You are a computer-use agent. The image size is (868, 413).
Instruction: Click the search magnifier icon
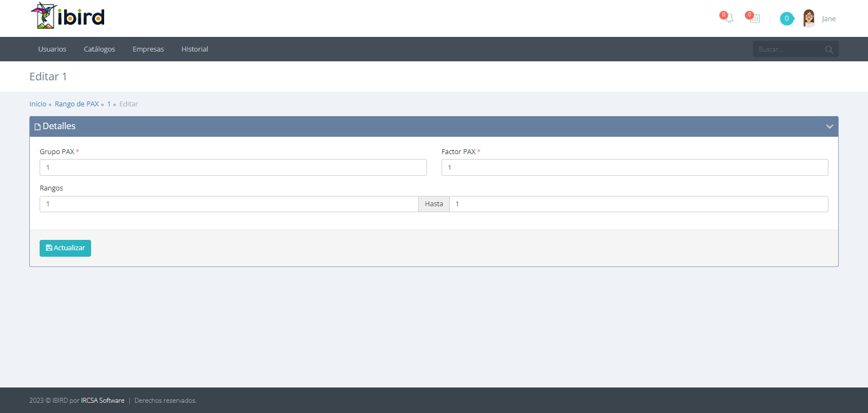coord(829,49)
